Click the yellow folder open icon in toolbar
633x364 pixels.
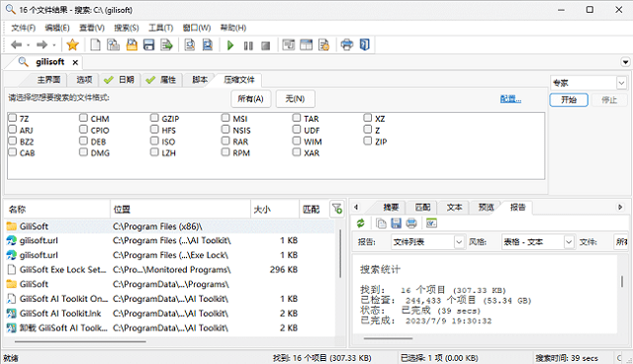132,45
